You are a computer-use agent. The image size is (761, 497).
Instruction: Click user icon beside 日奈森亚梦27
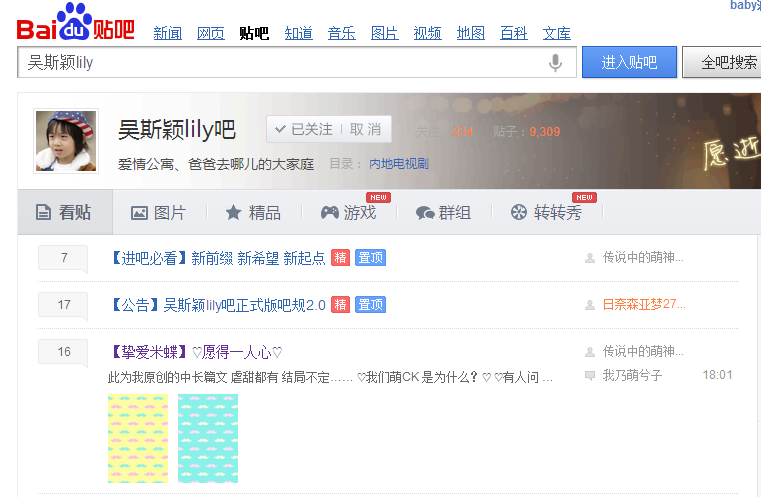pos(590,305)
